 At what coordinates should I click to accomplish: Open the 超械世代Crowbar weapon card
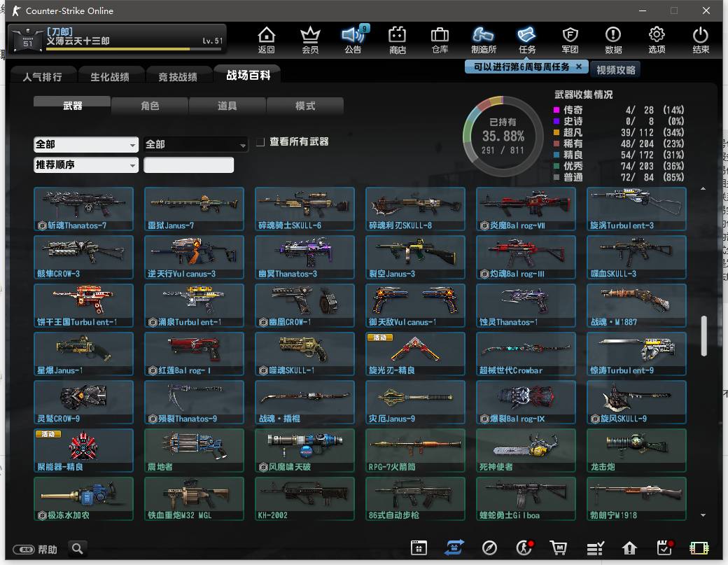(526, 354)
